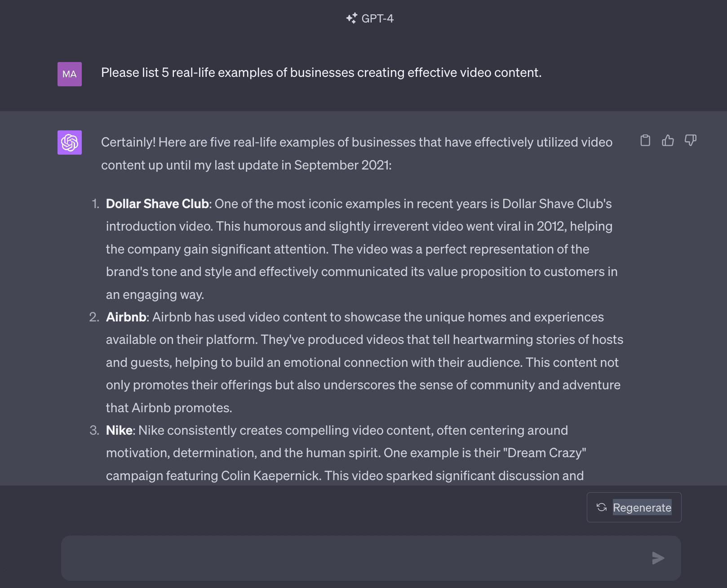Mark the response with thumbs down
The width and height of the screenshot is (727, 588).
pyautogui.click(x=691, y=141)
